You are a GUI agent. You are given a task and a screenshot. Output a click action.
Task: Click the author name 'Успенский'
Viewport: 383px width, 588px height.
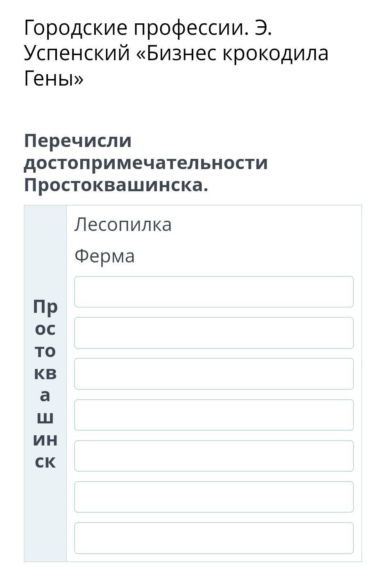point(77,53)
